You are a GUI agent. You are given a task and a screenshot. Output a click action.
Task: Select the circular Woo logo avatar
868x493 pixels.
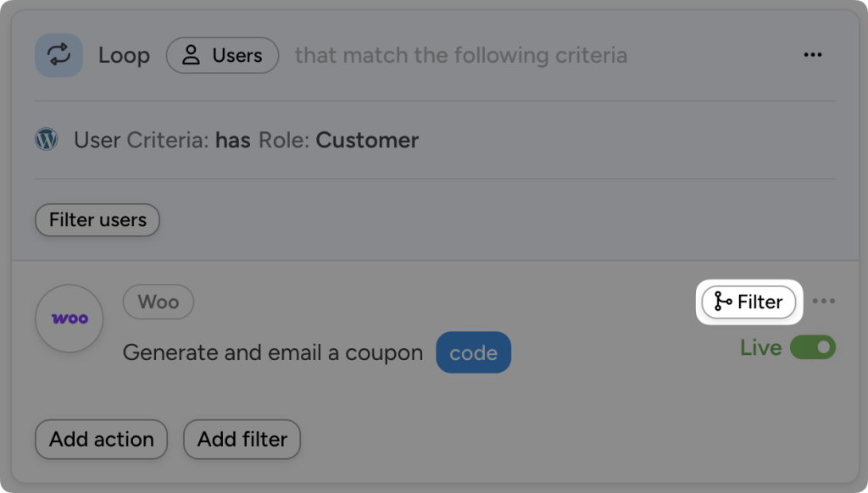[69, 319]
